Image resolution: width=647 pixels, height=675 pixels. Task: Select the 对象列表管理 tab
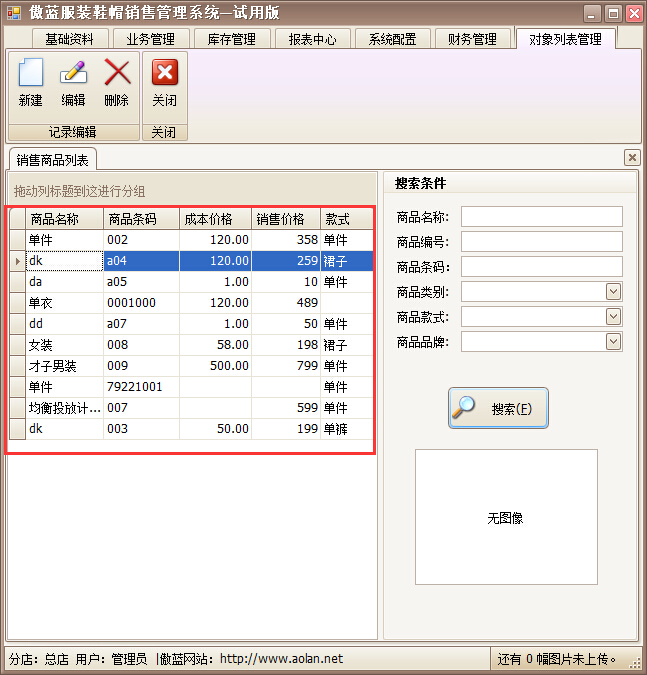(566, 39)
